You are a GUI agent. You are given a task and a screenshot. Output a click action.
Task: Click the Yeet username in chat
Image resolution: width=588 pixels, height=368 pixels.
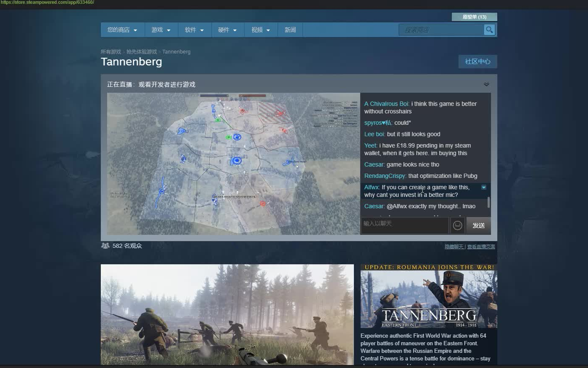tap(371, 145)
